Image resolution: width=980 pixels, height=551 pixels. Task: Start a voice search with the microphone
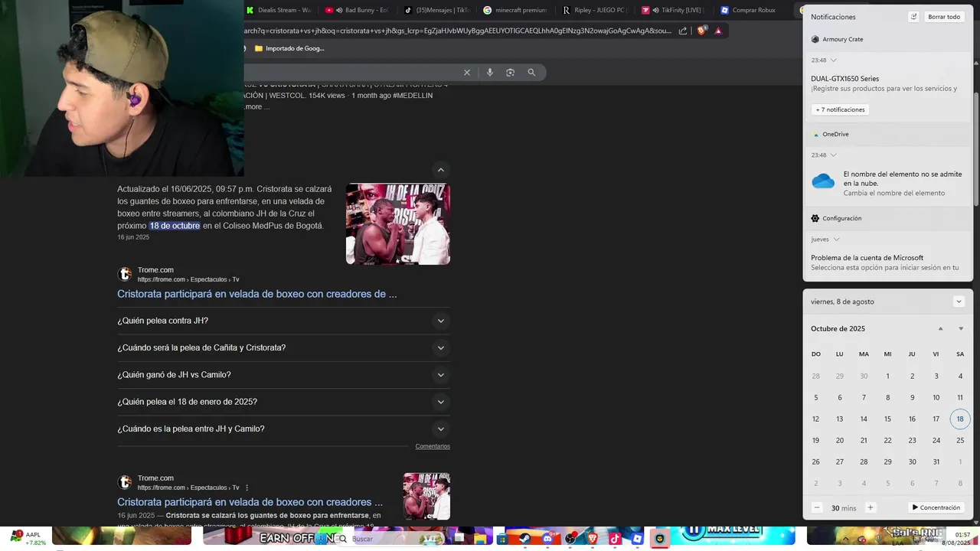point(490,72)
